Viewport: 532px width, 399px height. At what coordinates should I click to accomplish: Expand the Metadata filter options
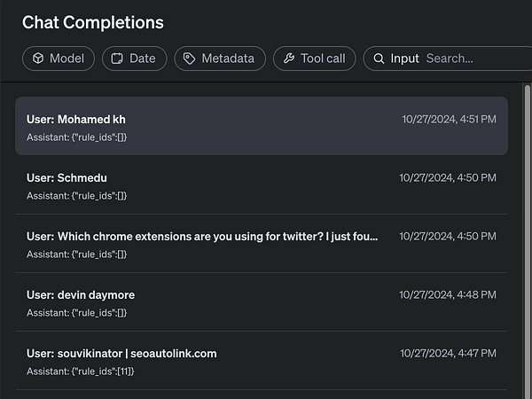click(220, 59)
